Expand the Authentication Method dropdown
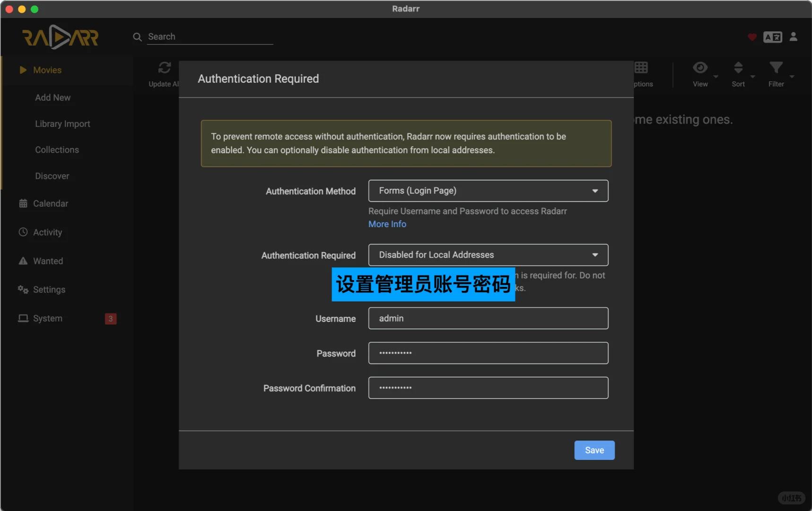This screenshot has height=511, width=812. [488, 191]
